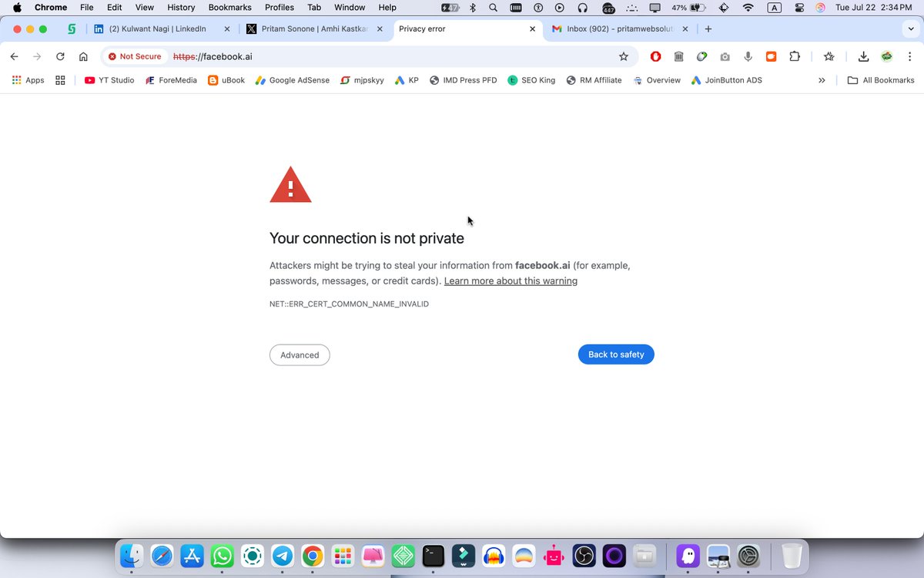Open the KP bookmark

coord(407,80)
